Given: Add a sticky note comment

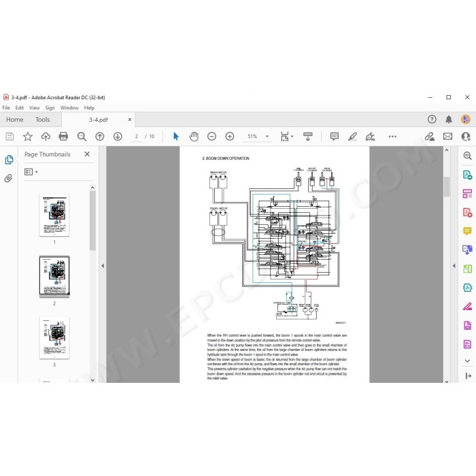Looking at the screenshot, I should point(335,136).
